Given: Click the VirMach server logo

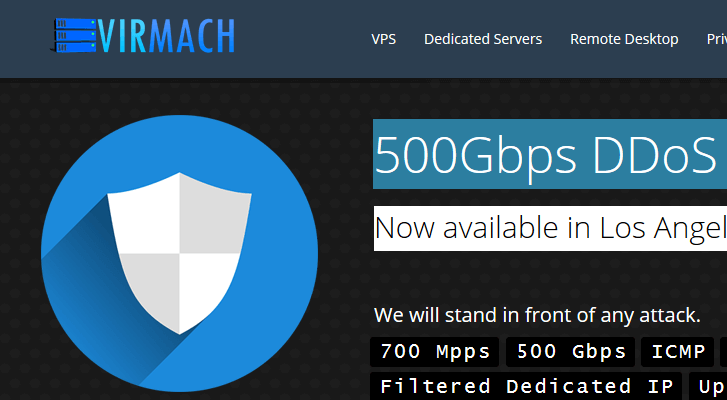Looking at the screenshot, I should [x=142, y=35].
